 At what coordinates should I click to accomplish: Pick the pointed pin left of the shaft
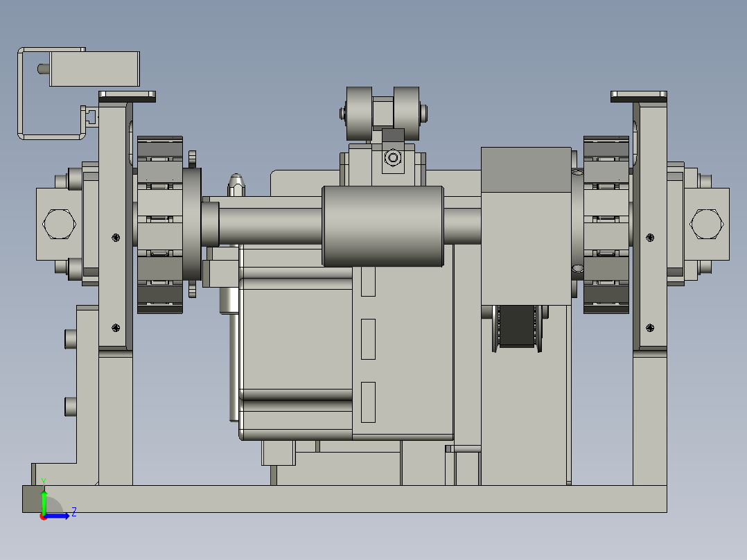[236, 186]
